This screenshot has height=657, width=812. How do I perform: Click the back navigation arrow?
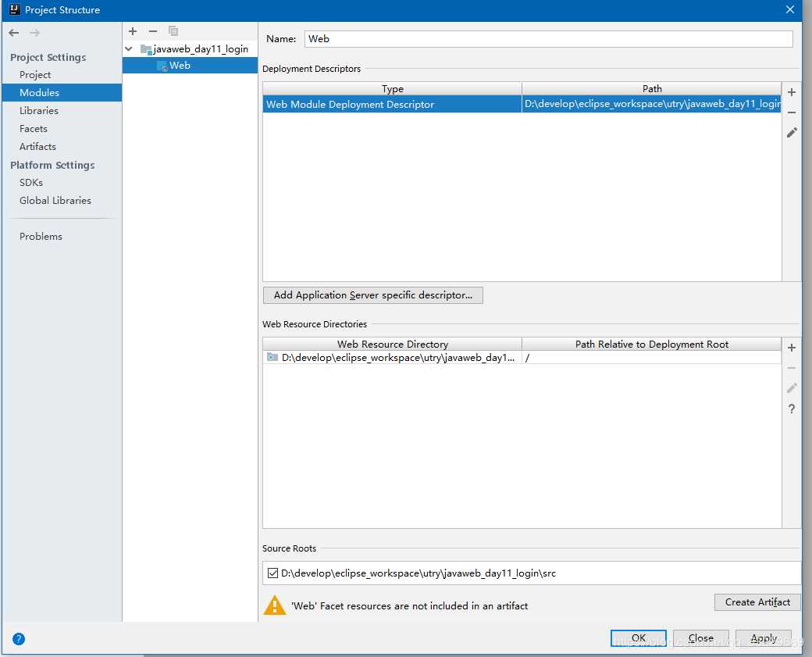14,33
